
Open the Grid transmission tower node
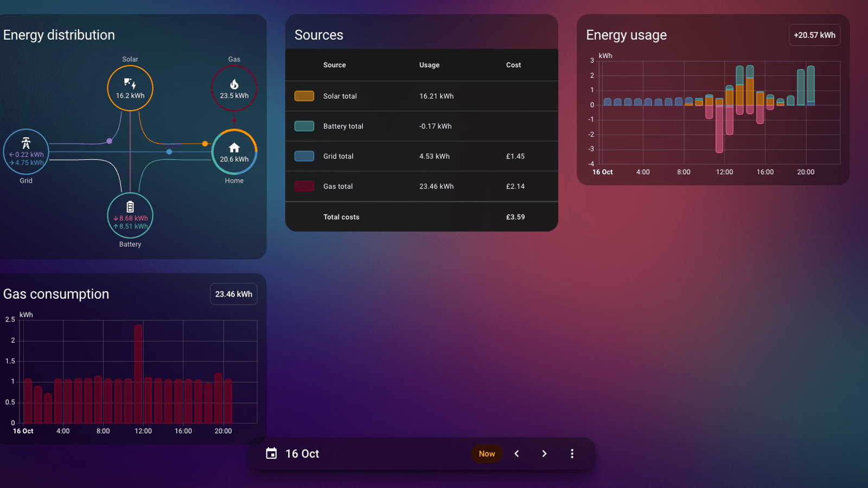[26, 152]
